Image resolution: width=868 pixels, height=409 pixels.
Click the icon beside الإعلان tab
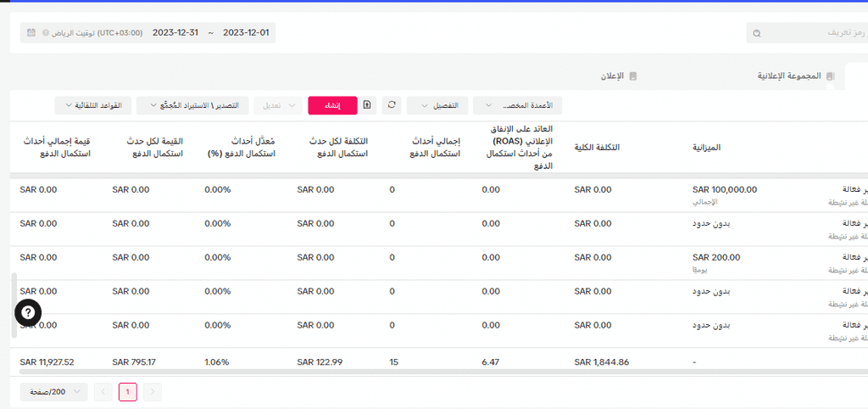click(633, 76)
